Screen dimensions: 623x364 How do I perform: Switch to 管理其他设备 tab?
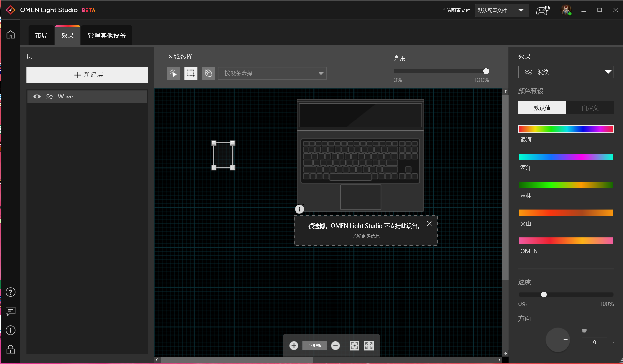(x=107, y=35)
